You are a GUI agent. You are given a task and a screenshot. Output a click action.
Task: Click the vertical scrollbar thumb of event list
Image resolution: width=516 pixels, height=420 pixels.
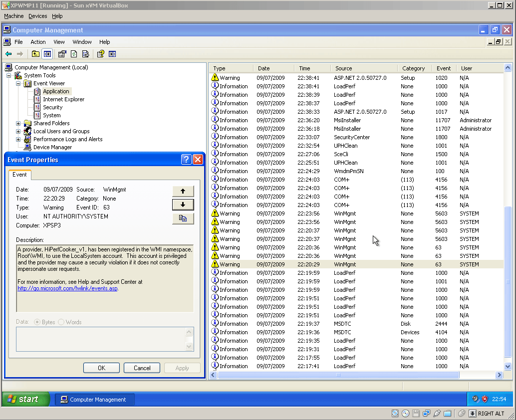[x=508, y=281]
